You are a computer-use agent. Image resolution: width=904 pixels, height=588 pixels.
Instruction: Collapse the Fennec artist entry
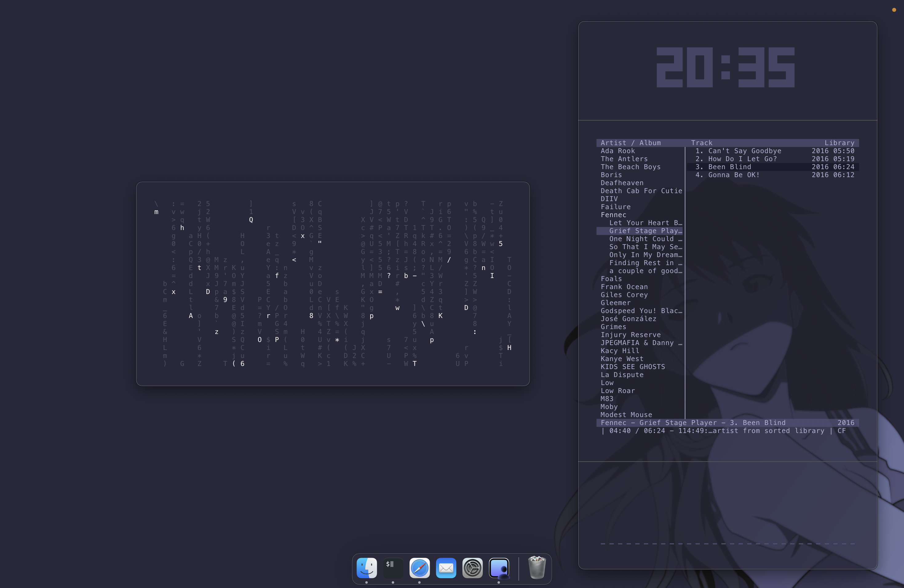click(613, 215)
